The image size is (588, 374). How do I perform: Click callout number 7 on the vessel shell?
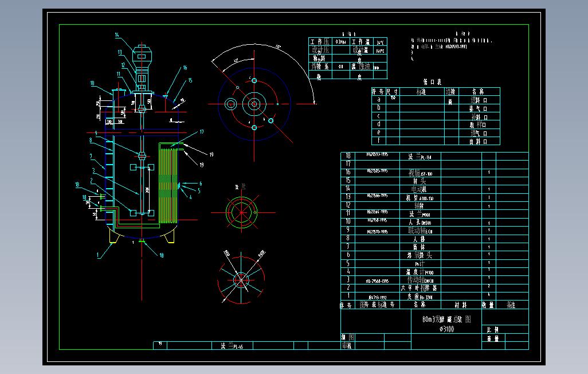91,156
